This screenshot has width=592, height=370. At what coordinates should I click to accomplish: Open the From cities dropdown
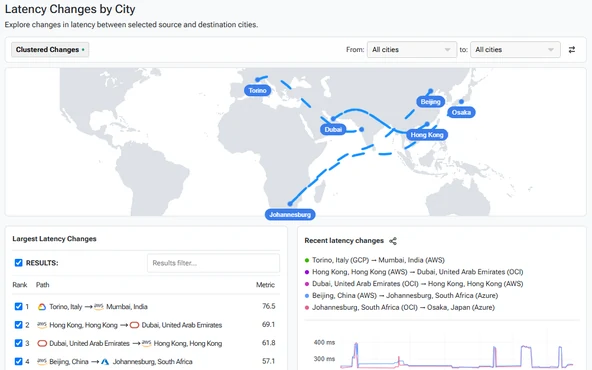(x=412, y=49)
